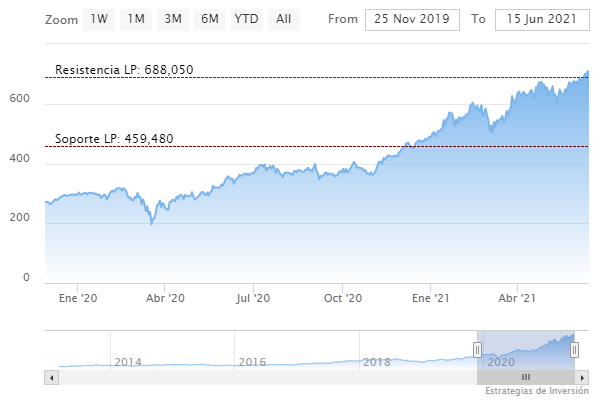The image size is (601, 403).
Task: Click the left navigator range handle
Action: point(478,348)
